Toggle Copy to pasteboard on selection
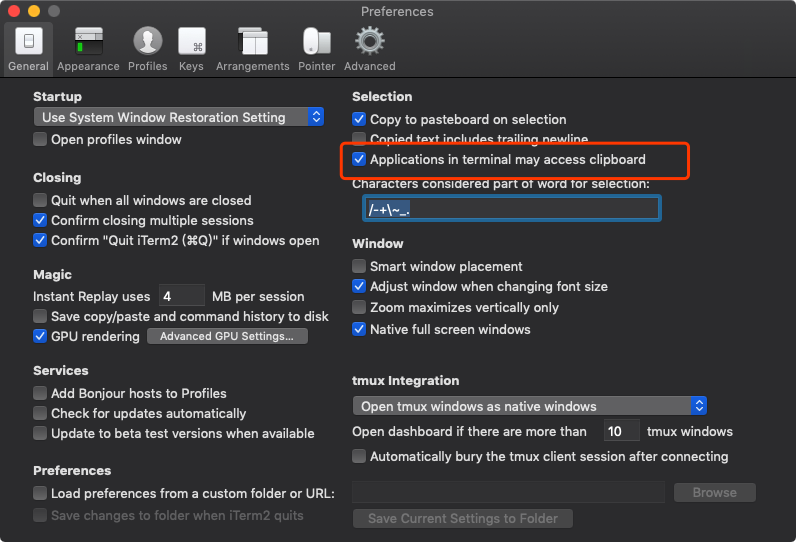 359,119
